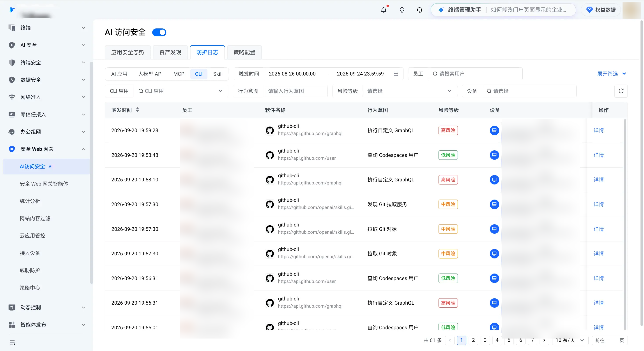Collapse sidebar with the bottom menu icon
This screenshot has height=351, width=644.
coord(12,342)
